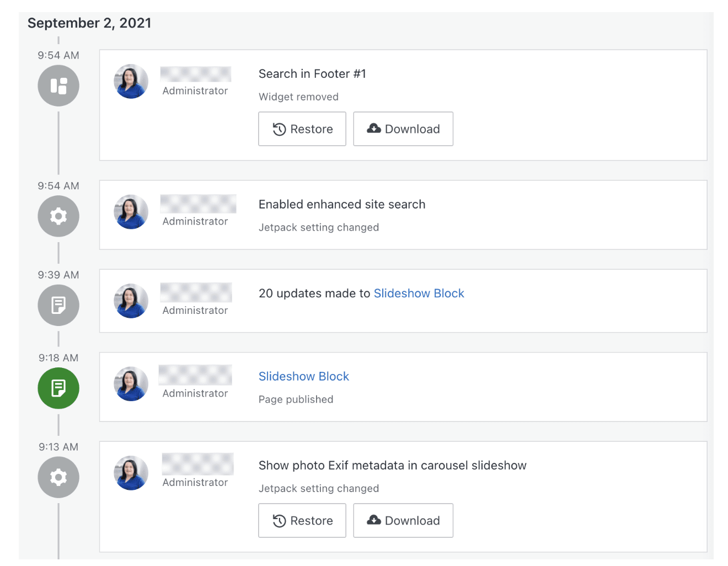The width and height of the screenshot is (728, 566).
Task: Click the administrator avatar in the first entry
Action: point(131,81)
